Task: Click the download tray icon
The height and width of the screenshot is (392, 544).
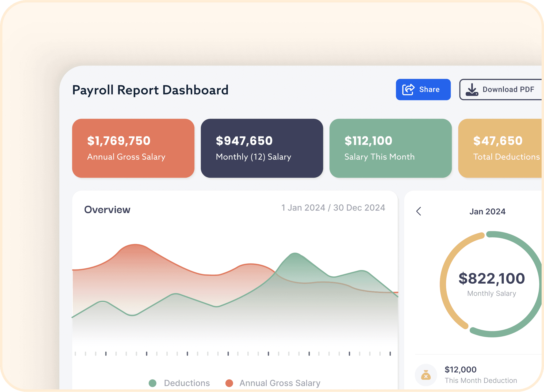Action: [472, 89]
